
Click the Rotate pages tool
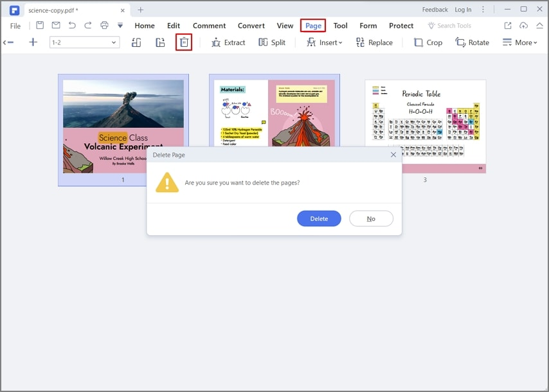473,42
